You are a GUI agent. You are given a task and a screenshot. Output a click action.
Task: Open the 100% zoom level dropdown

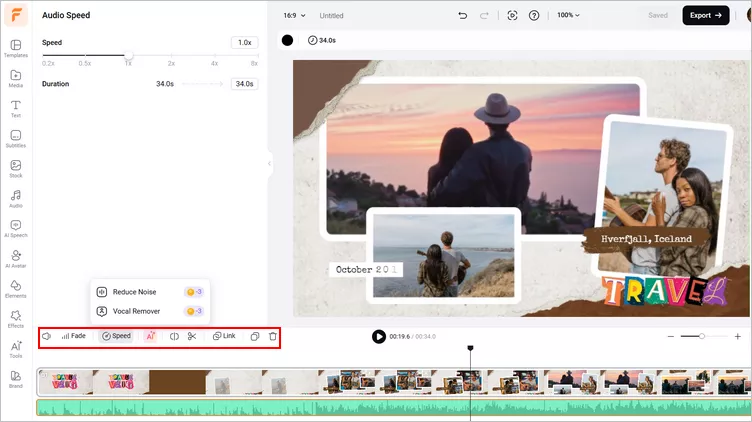coord(568,15)
